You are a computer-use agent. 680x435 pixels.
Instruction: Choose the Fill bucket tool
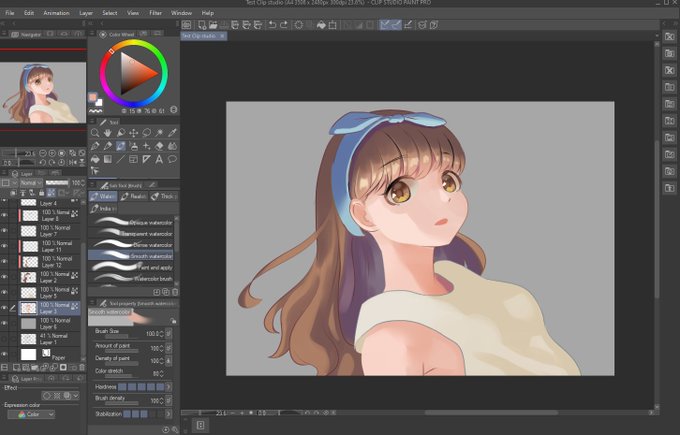click(95, 160)
